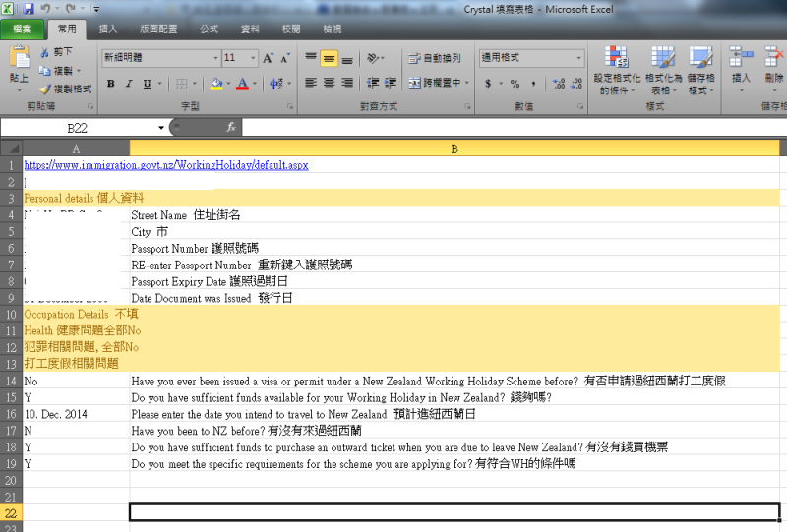
Task: Click the Copy icon
Action: (x=44, y=70)
